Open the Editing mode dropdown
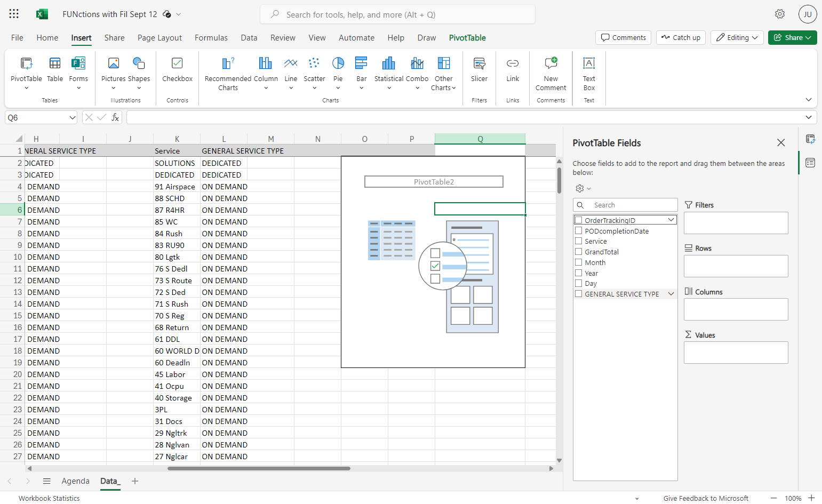This screenshot has width=822, height=504. [x=737, y=37]
